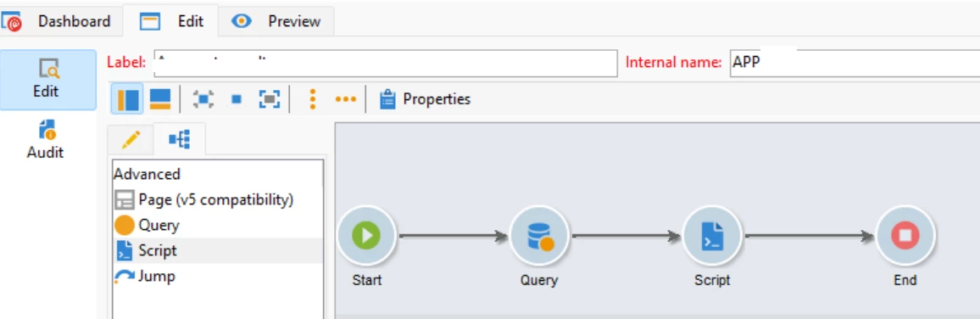Click the small-square zoom reset icon

pyautogui.click(x=237, y=98)
